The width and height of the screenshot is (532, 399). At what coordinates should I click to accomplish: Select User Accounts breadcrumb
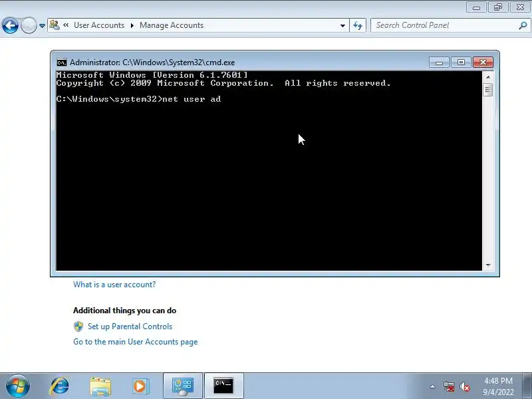(99, 25)
